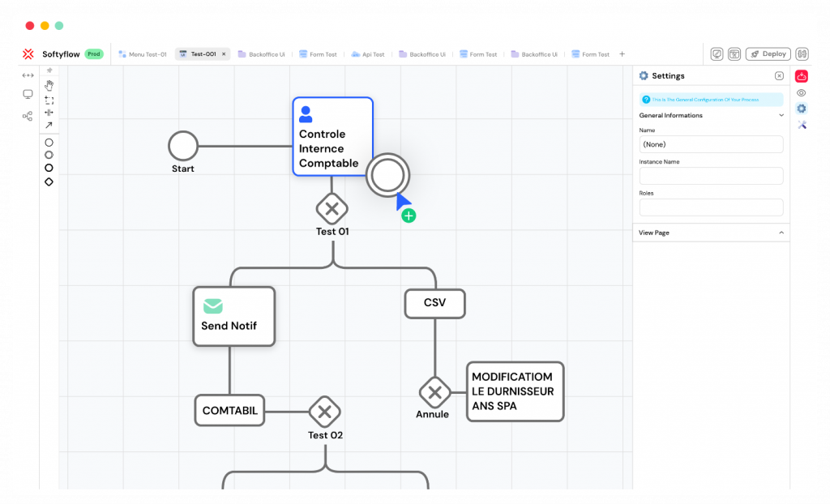Close the Test-001 tab
This screenshot has height=504, width=830.
point(224,54)
